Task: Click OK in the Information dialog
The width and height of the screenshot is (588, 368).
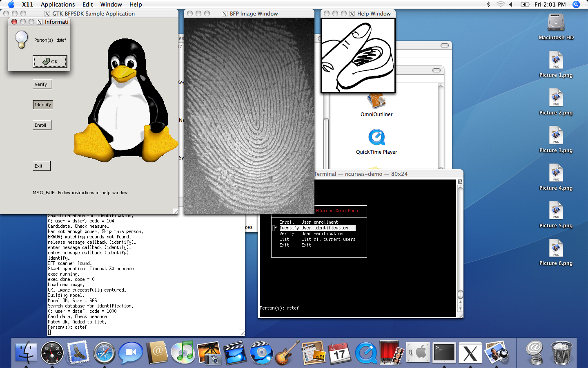Action: point(50,62)
